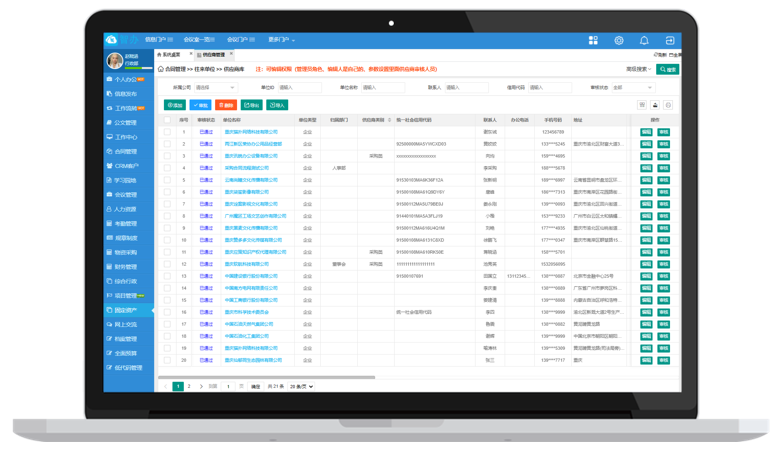Click the horizontal scrollbar below the table
This screenshot has height=452, width=780.
pos(270,378)
